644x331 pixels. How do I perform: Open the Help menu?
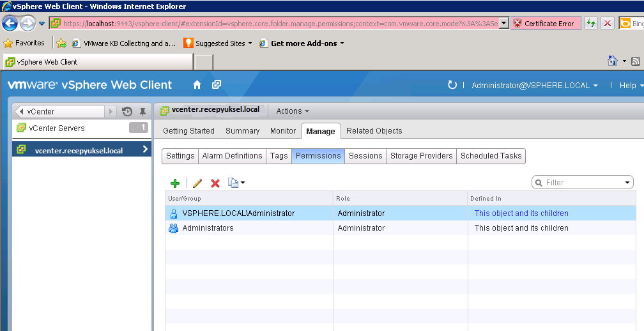point(631,86)
